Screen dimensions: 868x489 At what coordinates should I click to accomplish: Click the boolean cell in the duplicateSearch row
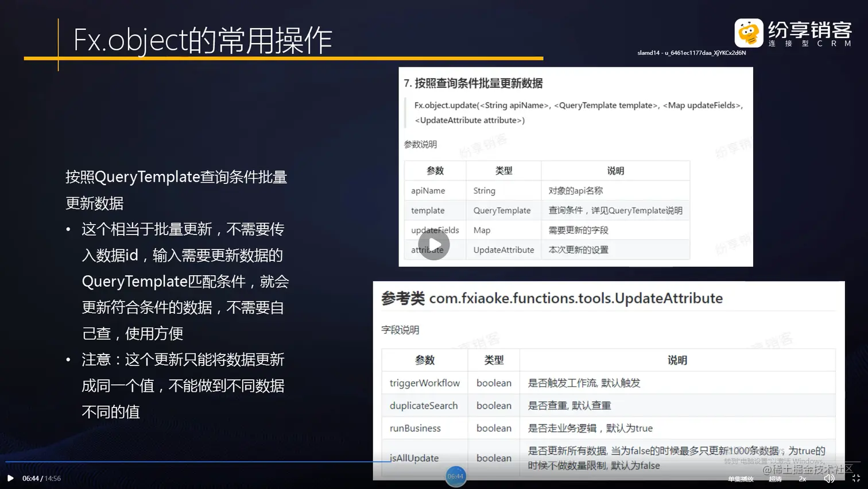pyautogui.click(x=494, y=405)
